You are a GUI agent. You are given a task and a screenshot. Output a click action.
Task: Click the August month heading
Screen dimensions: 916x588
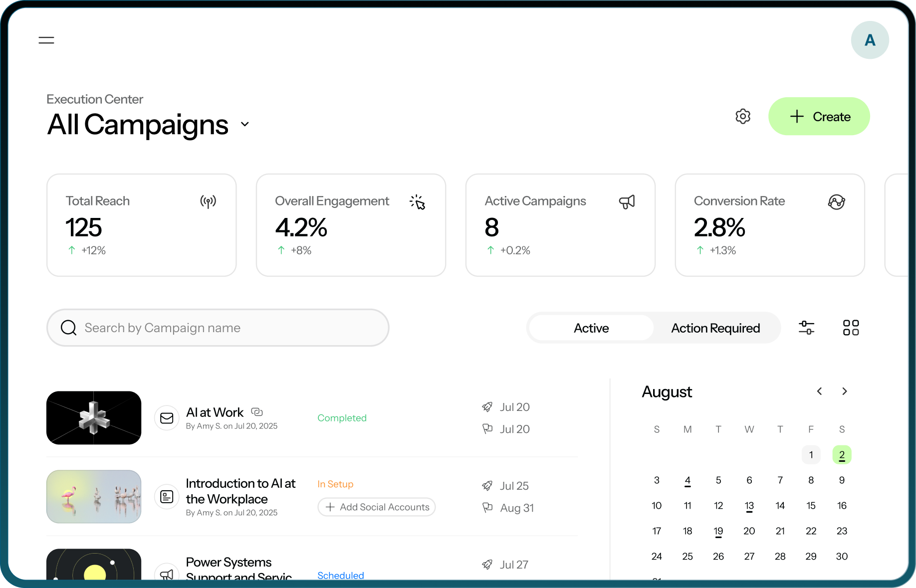coord(667,392)
